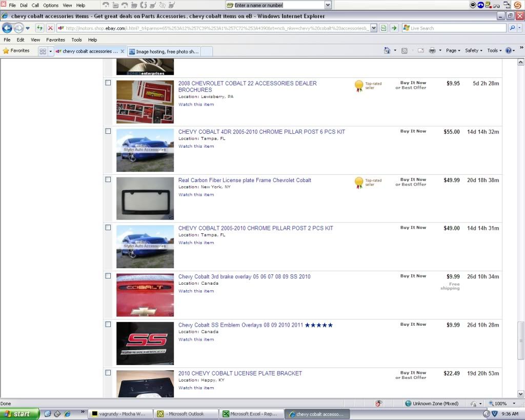This screenshot has height=420, width=525.
Task: Open Real Carbon Fiber License plate Frame listing
Action: [x=245, y=180]
